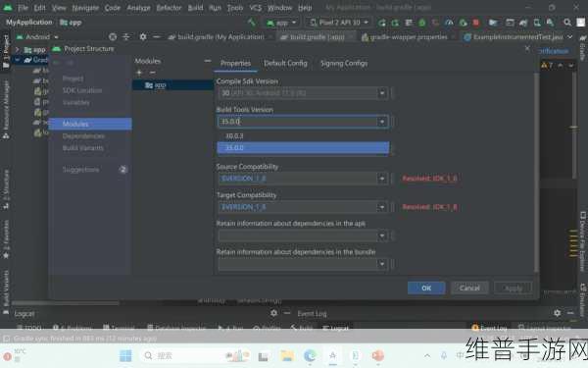Click the Build Tools Version input field
This screenshot has height=368, width=588.
point(298,122)
